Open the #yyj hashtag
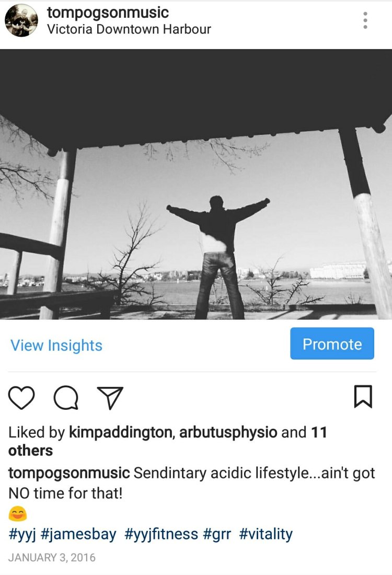The image size is (392, 575). [x=22, y=534]
